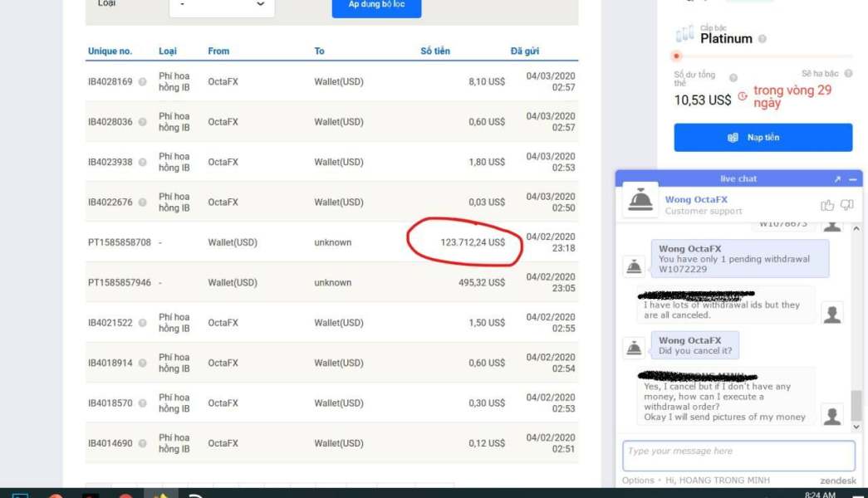The image size is (868, 498).
Task: Click amount 495,32 US$
Action: pos(482,283)
